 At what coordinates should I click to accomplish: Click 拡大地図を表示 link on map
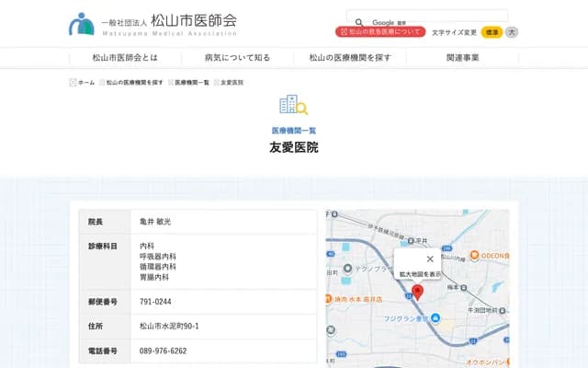pyautogui.click(x=419, y=274)
